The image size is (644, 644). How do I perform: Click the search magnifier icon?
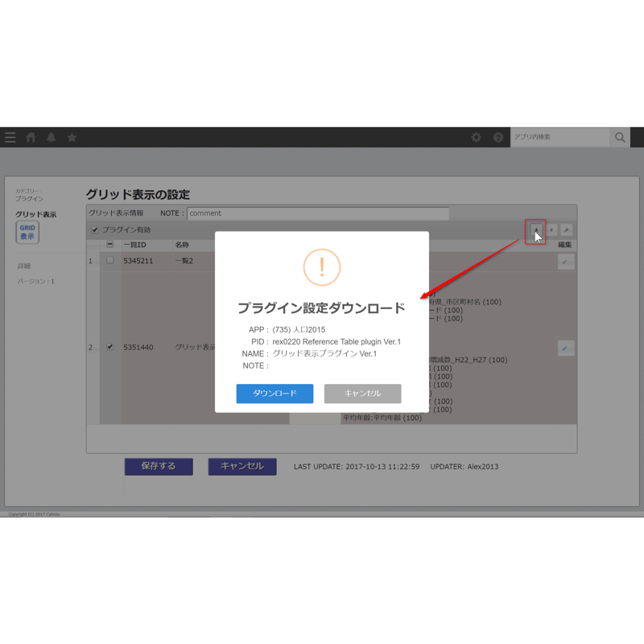click(x=620, y=137)
